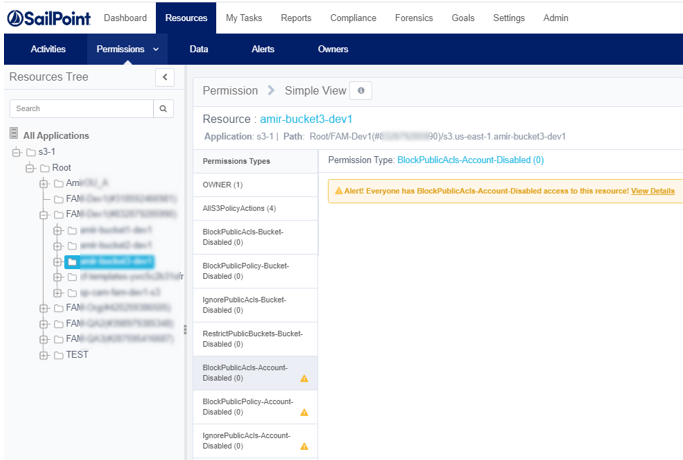The height and width of the screenshot is (460, 683).
Task: Expand the selected bucket tree node
Action: 57,261
